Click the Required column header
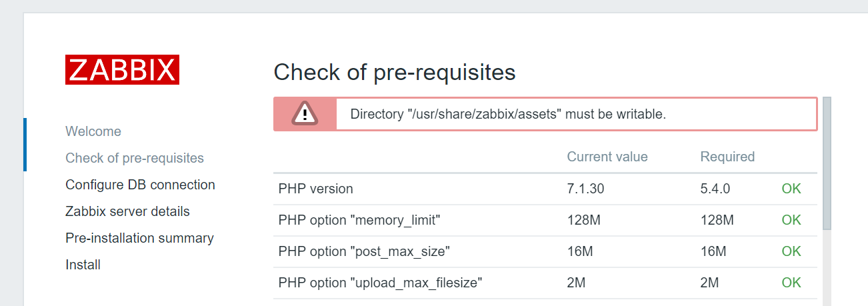This screenshot has height=306, width=868. point(727,157)
